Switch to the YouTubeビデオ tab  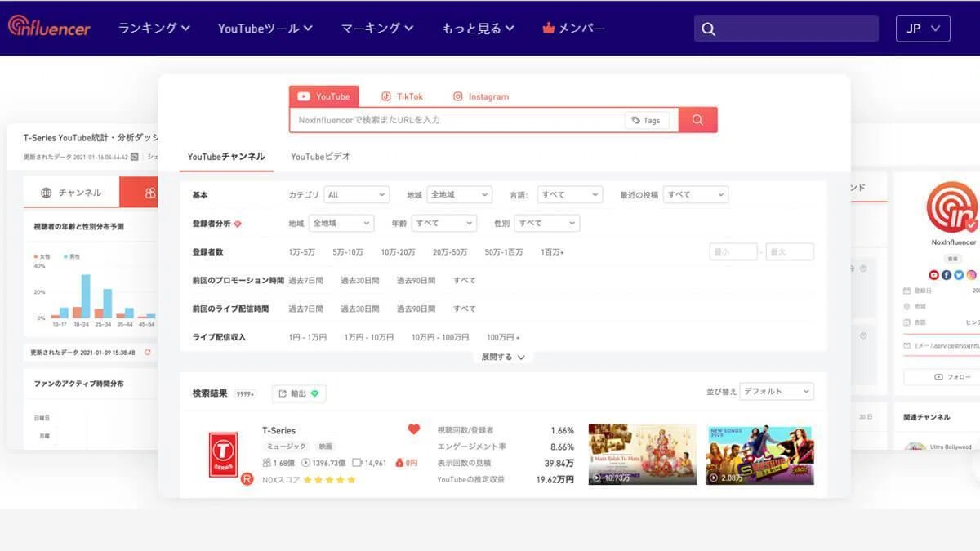coord(321,157)
